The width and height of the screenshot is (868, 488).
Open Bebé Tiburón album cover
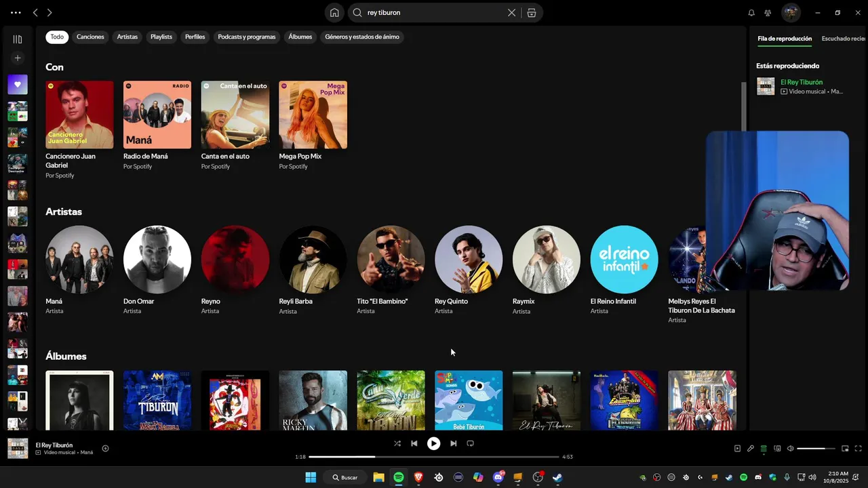pos(469,400)
